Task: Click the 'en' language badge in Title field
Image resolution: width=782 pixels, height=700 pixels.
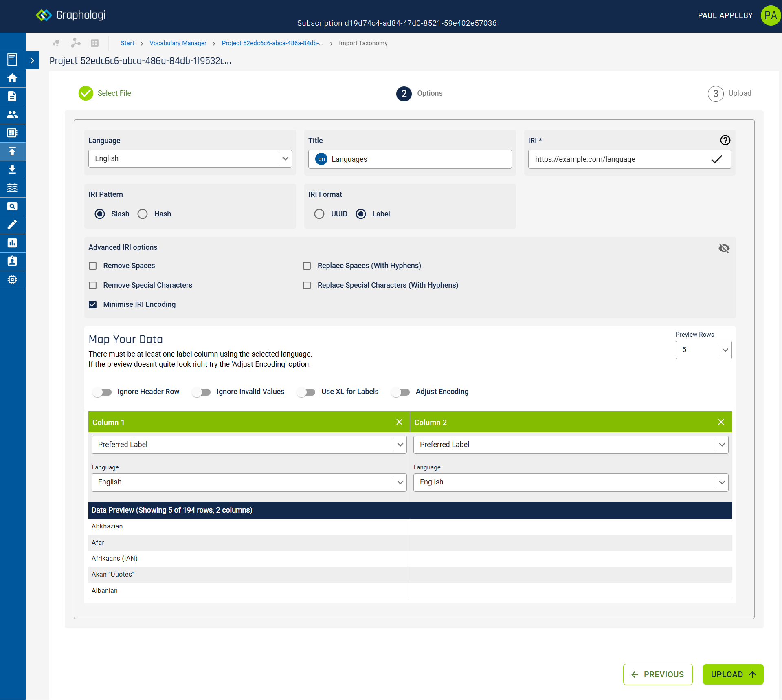Action: tap(321, 159)
